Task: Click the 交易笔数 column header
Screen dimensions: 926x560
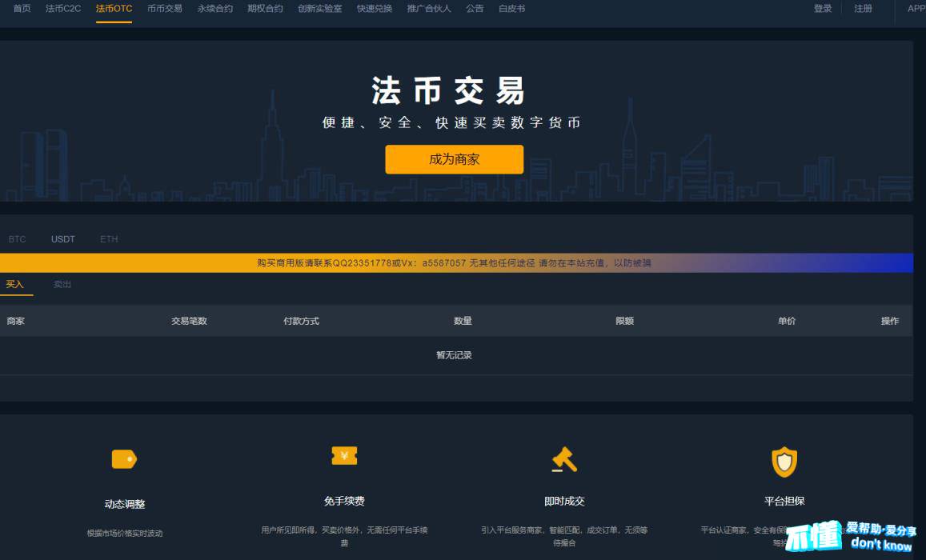Action: (x=189, y=321)
